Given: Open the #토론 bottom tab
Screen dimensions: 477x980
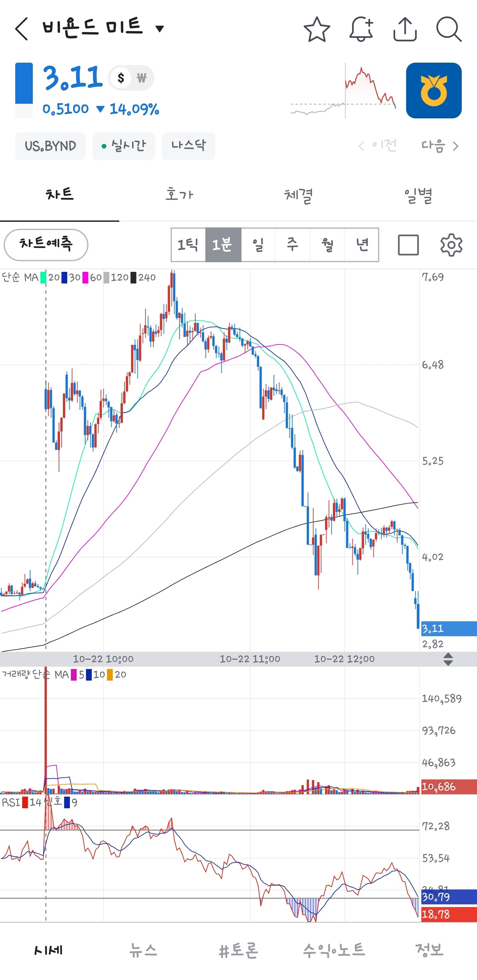Looking at the screenshot, I should pos(239,950).
